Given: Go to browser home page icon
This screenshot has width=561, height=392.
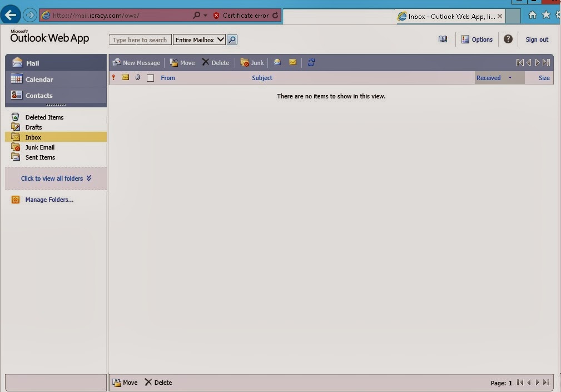Looking at the screenshot, I should point(533,14).
